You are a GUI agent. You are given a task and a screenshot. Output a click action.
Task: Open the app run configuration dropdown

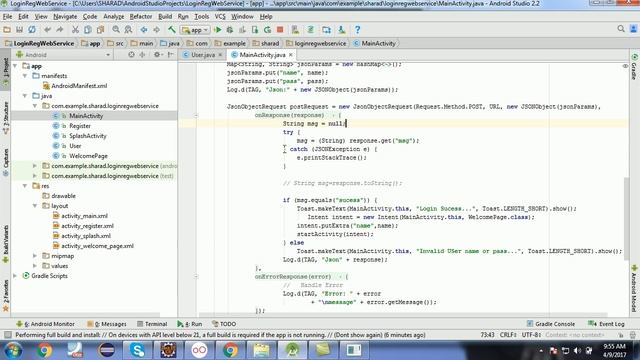pos(195,30)
